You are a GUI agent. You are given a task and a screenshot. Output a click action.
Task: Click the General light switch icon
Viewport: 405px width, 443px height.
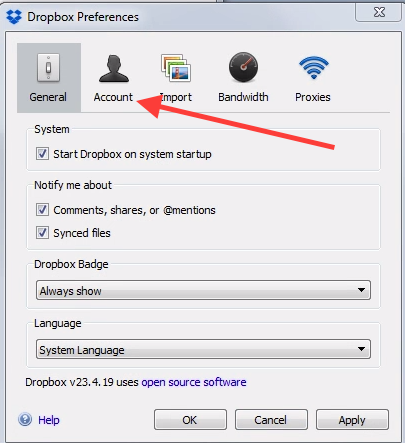48,68
